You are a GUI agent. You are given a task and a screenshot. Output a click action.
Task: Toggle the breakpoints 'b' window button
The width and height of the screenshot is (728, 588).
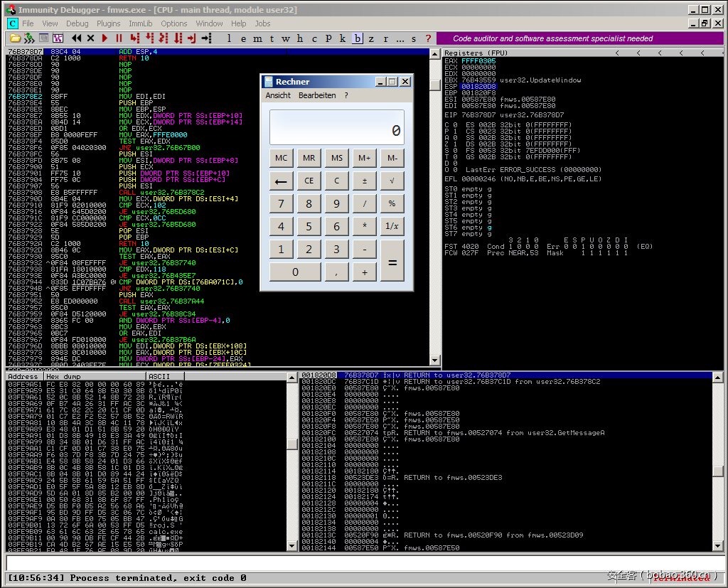[x=357, y=38]
